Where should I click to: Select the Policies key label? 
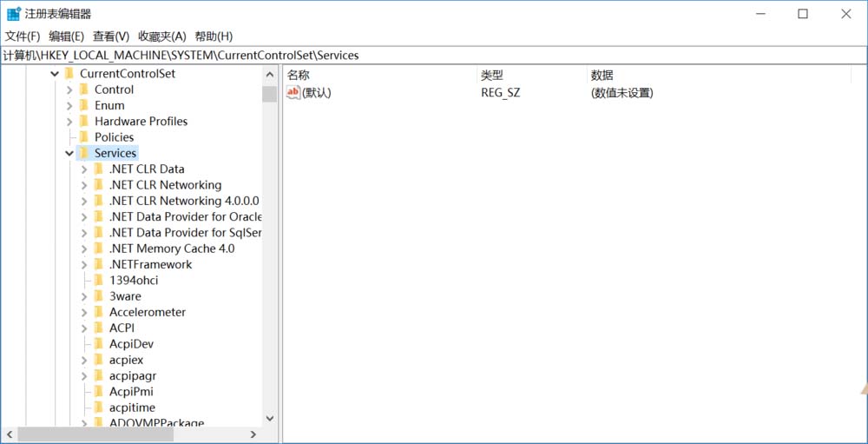(114, 137)
